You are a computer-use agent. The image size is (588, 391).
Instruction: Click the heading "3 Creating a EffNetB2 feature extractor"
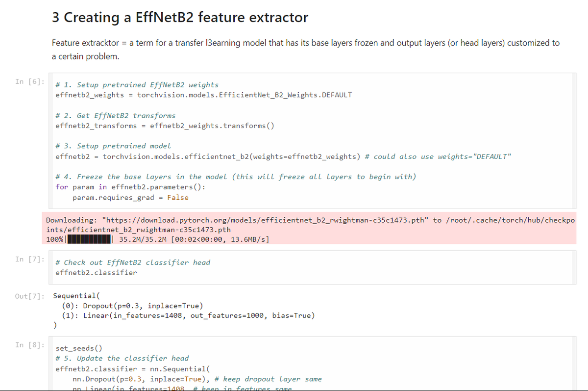point(180,18)
